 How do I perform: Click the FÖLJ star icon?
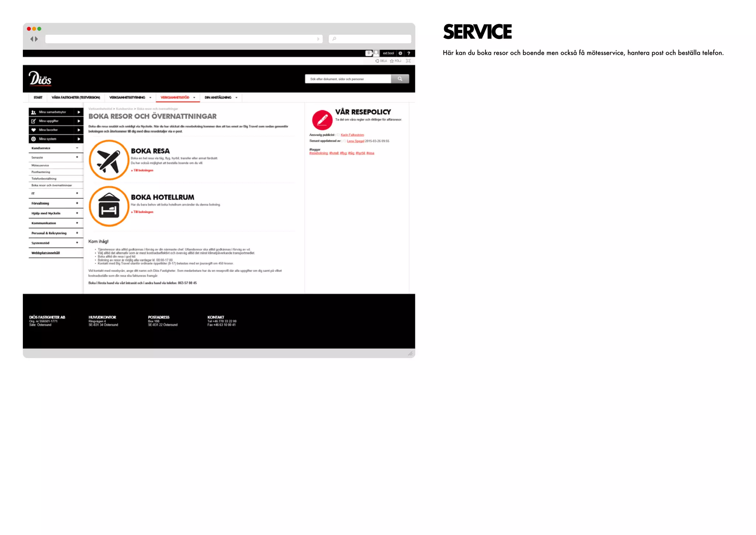pos(392,61)
